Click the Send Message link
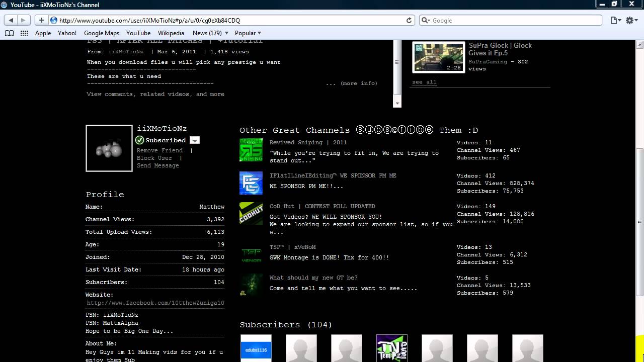 158,165
